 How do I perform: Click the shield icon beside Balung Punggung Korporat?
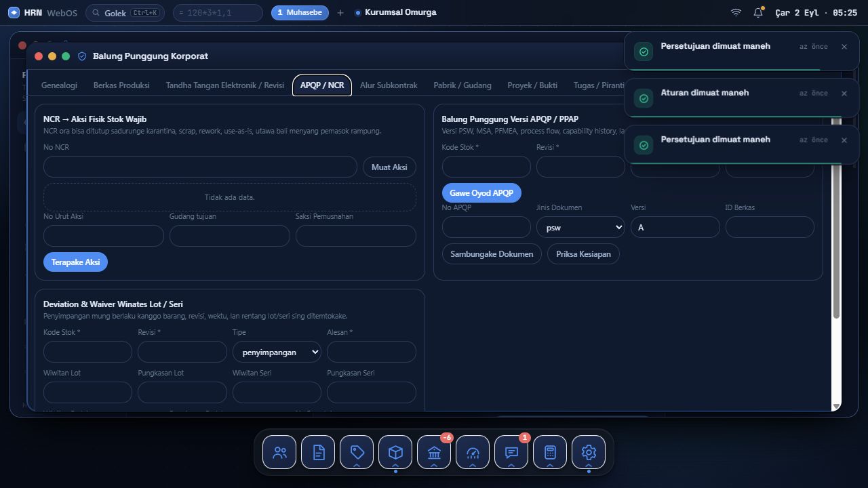pyautogui.click(x=82, y=56)
